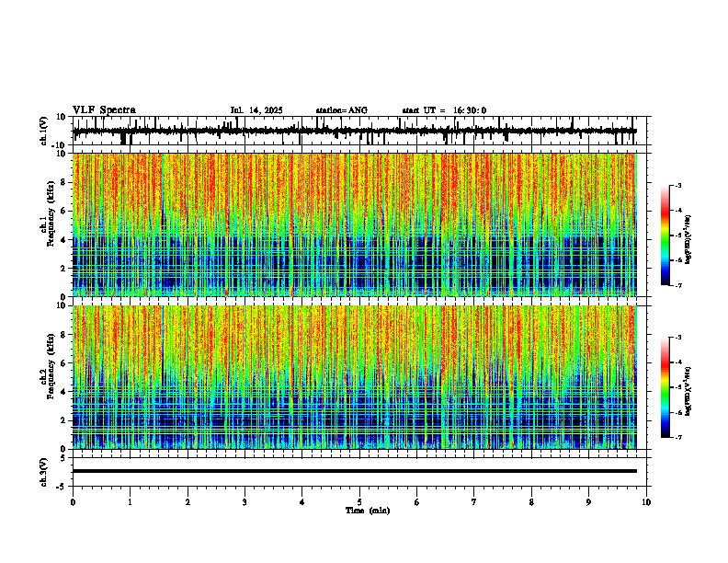Click the "Time (min)" x-axis label
728x563 pixels.
pos(368,511)
